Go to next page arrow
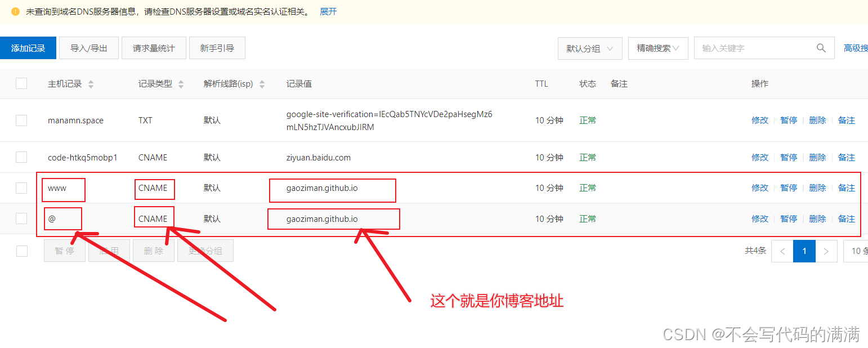The image size is (868, 348). pyautogui.click(x=826, y=251)
